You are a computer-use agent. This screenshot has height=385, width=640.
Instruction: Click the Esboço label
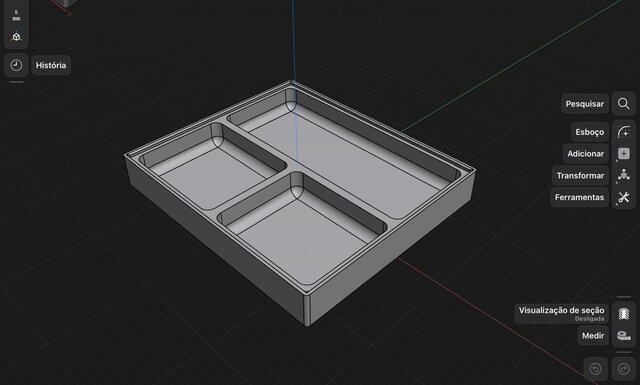[590, 132]
